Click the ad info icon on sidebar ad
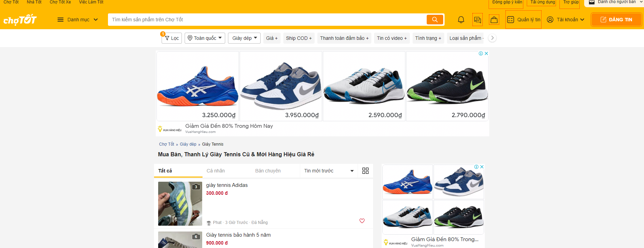The height and width of the screenshot is (248, 644). click(x=477, y=167)
